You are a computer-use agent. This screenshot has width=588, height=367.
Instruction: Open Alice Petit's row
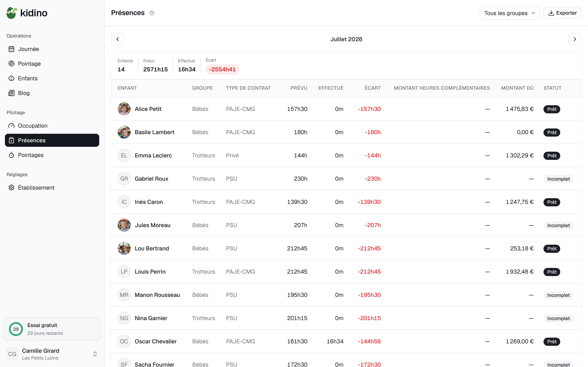(346, 109)
